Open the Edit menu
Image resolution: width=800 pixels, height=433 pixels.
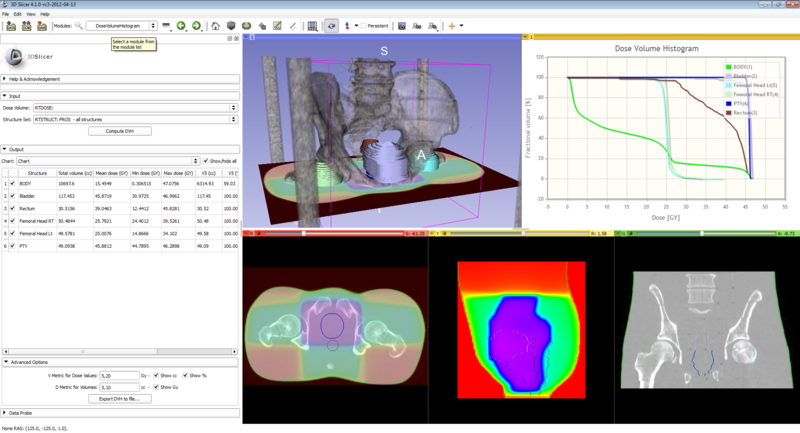tap(18, 14)
